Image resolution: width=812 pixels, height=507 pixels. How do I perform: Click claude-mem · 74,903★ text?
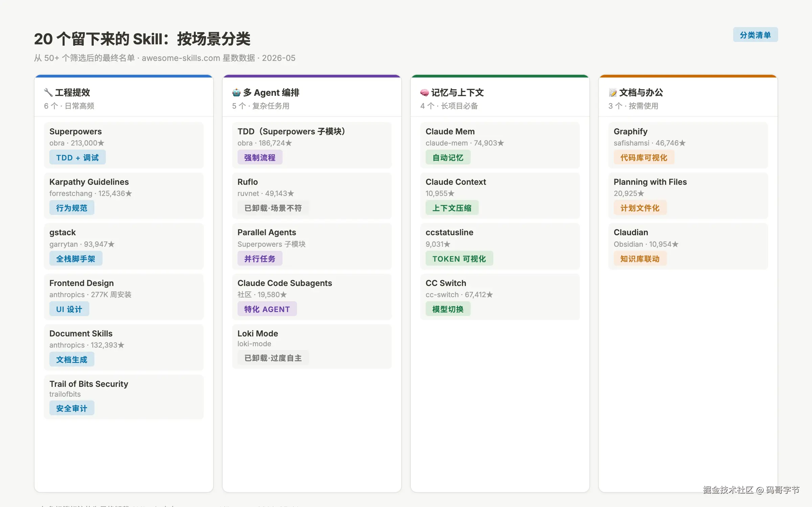click(x=465, y=143)
